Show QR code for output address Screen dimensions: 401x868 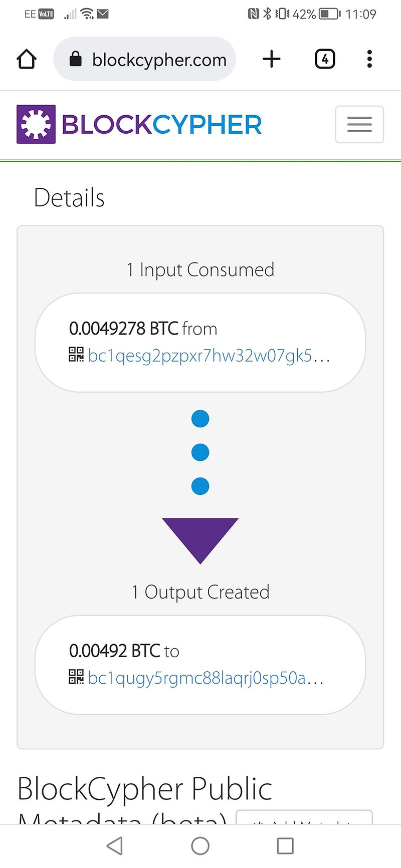click(76, 677)
